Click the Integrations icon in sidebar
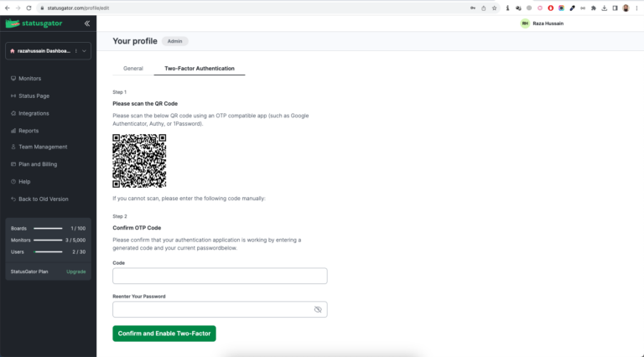The image size is (644, 357). pyautogui.click(x=13, y=113)
